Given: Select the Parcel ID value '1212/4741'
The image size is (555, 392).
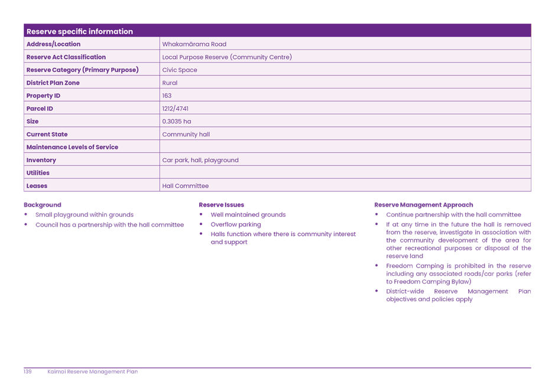Looking at the screenshot, I should (x=176, y=109).
